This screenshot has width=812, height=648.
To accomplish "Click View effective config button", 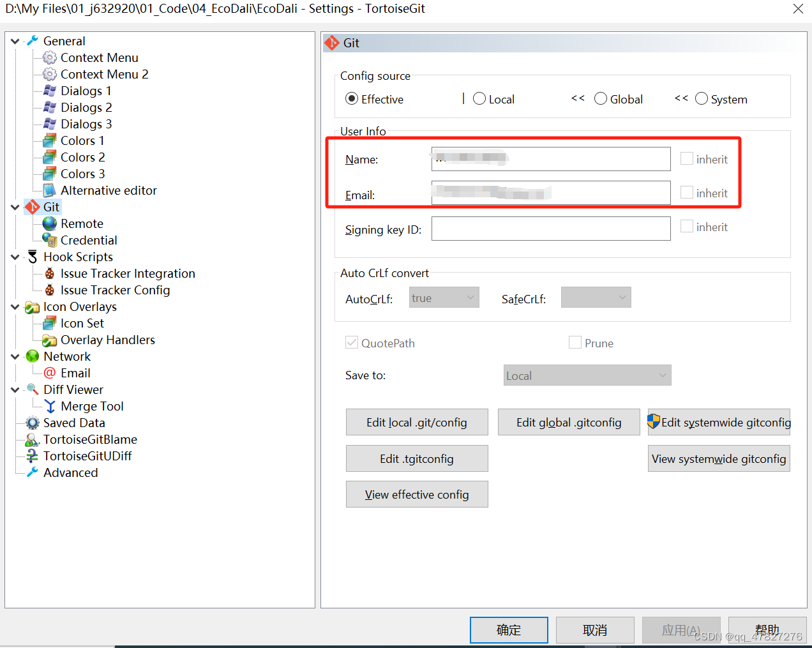I will click(x=417, y=494).
